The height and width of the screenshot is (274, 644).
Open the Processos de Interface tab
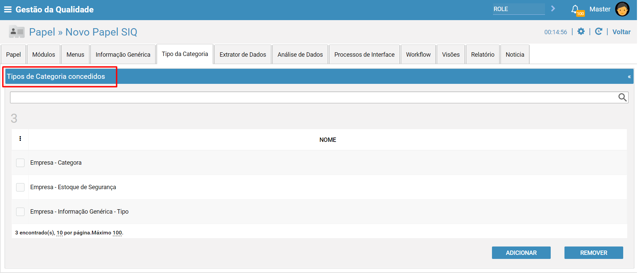pos(364,54)
